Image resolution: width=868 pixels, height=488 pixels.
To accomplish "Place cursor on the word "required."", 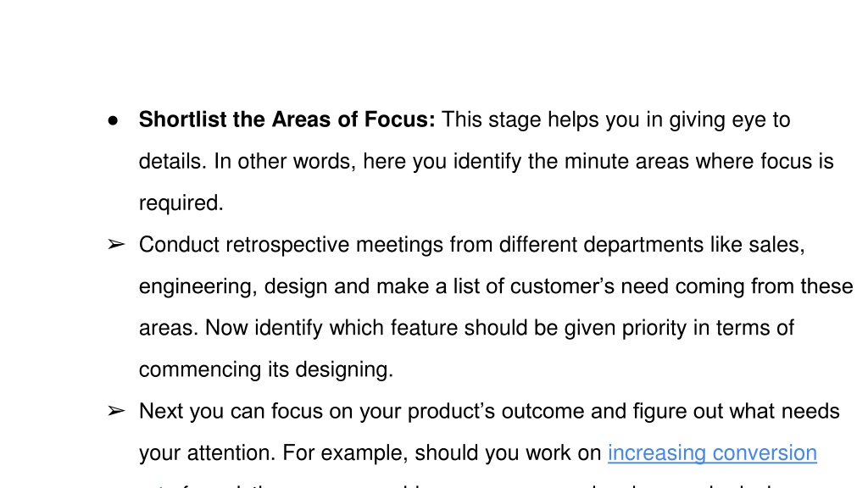I will pyautogui.click(x=181, y=203).
